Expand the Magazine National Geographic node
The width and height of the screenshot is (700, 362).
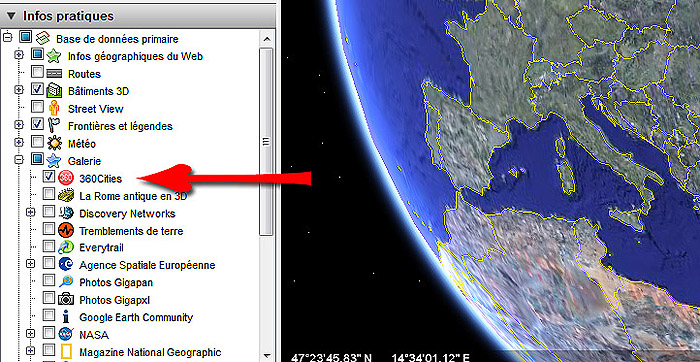click(x=30, y=351)
